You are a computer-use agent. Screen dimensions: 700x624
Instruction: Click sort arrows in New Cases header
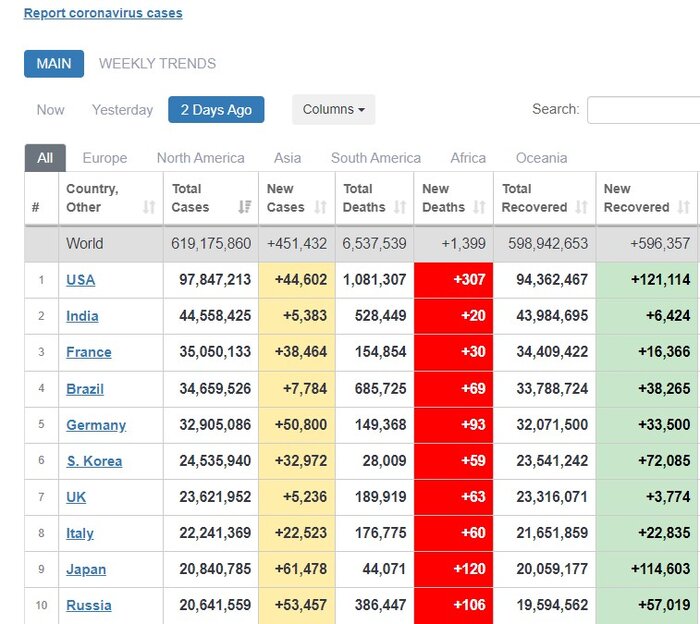coord(321,208)
